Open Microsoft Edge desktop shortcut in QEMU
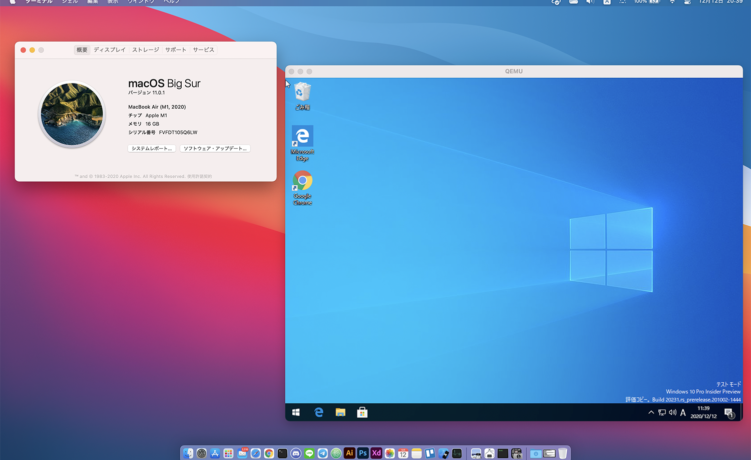This screenshot has width=751, height=460. coord(302,143)
